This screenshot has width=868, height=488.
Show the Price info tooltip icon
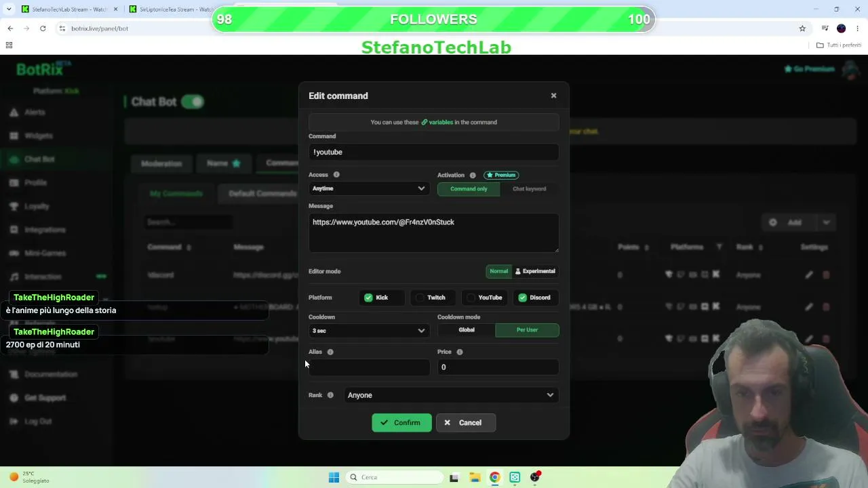460,352
